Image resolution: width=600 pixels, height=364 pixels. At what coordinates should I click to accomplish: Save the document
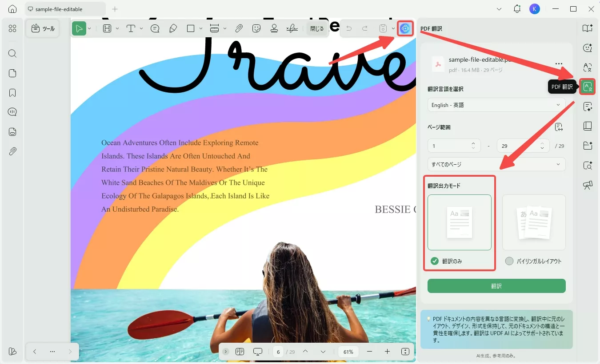click(x=383, y=29)
